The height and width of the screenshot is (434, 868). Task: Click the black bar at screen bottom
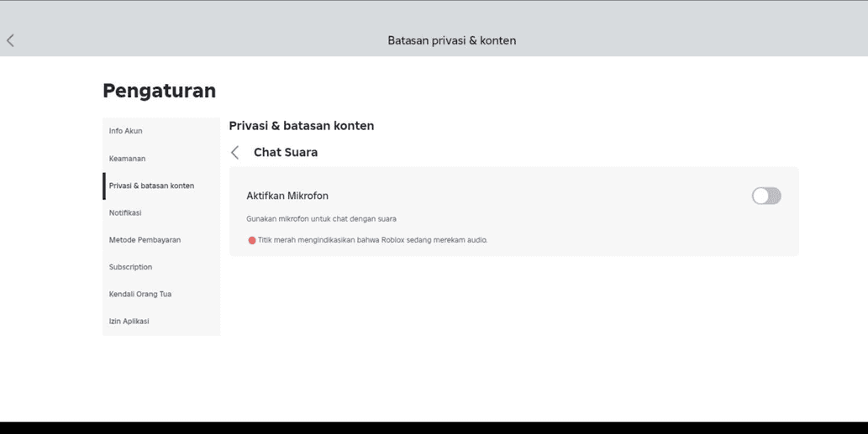coord(434,427)
